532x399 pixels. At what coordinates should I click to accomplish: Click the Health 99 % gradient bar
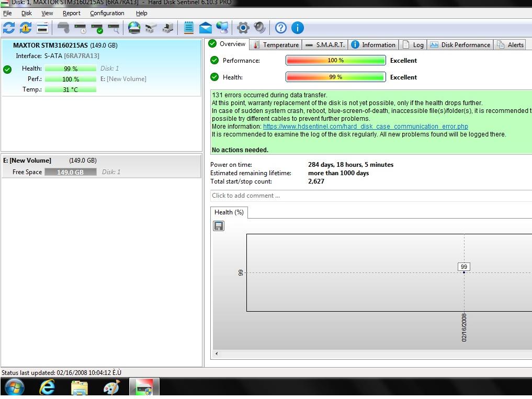pos(335,77)
